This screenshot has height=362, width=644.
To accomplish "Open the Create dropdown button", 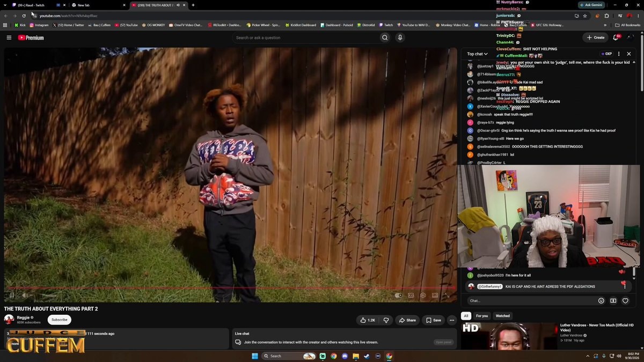I will pos(595,38).
